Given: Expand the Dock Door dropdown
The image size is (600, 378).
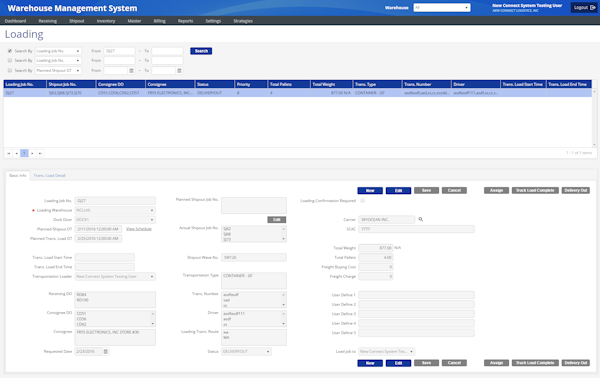Looking at the screenshot, I should (115, 220).
